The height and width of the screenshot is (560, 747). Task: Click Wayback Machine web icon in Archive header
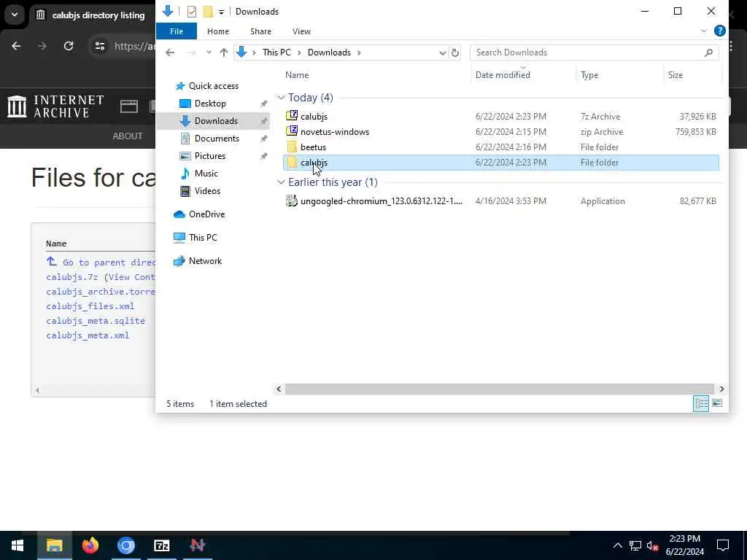pos(128,106)
